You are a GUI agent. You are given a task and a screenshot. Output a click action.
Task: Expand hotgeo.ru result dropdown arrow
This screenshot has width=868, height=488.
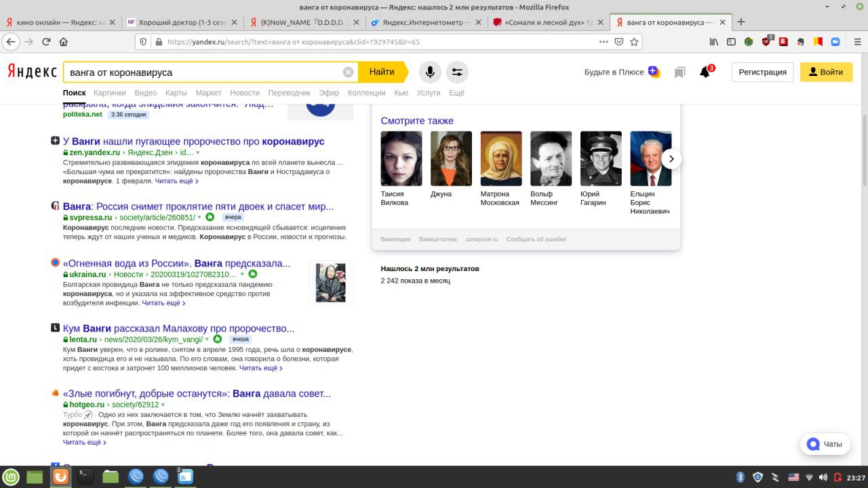tap(163, 405)
